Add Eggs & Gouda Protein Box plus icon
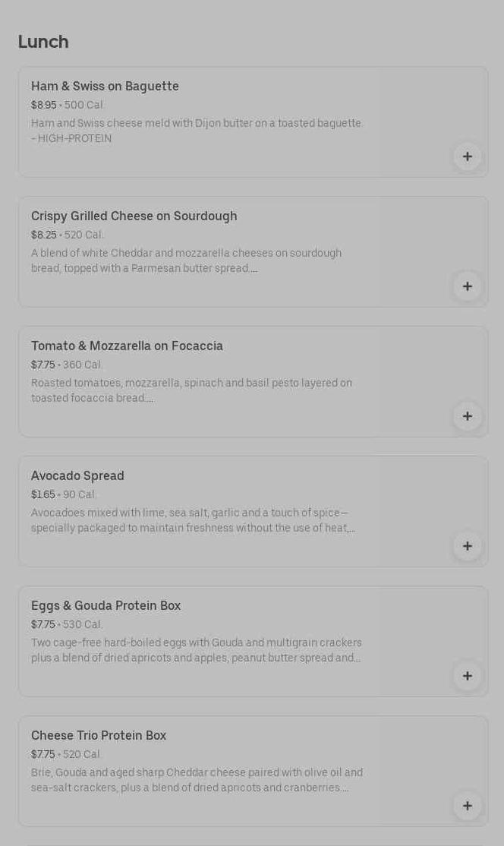This screenshot has height=846, width=504. point(467,676)
